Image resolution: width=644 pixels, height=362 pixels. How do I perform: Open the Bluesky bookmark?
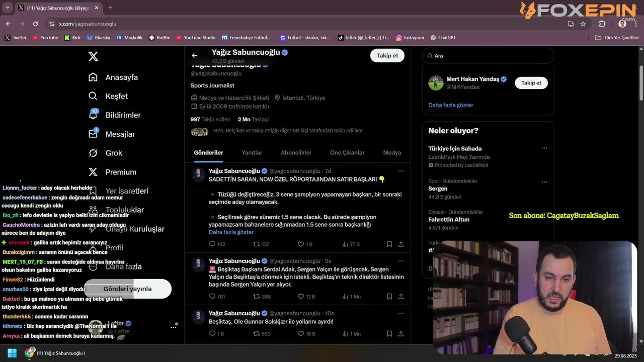tap(99, 38)
